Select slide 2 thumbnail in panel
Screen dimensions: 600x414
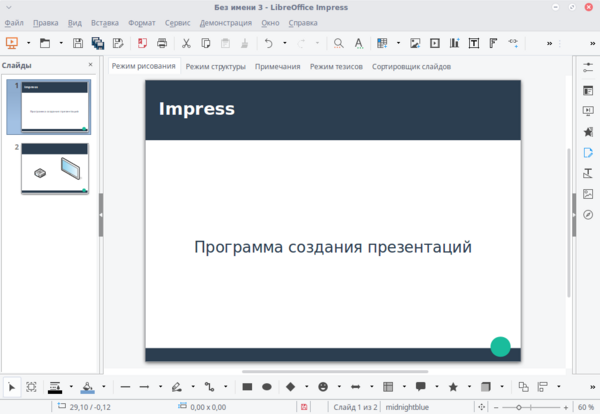54,168
